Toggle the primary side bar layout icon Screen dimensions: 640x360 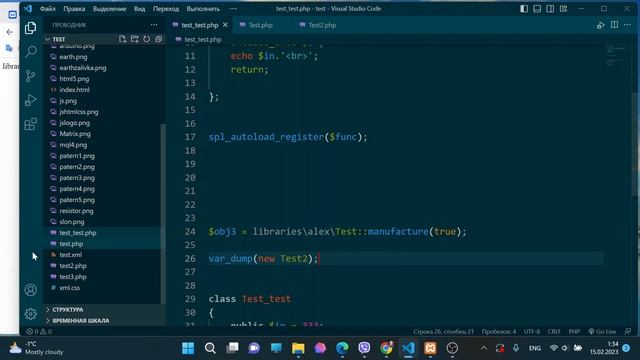[x=524, y=9]
